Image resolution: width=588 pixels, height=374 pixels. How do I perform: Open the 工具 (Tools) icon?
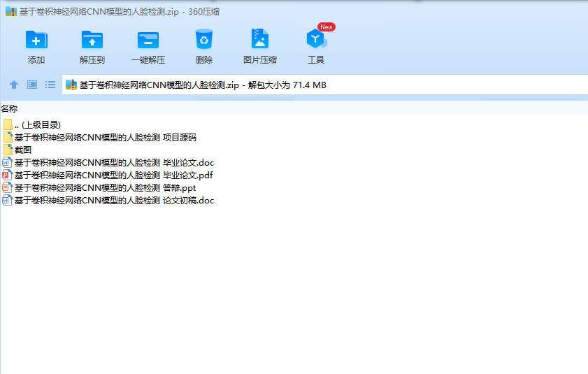point(316,39)
